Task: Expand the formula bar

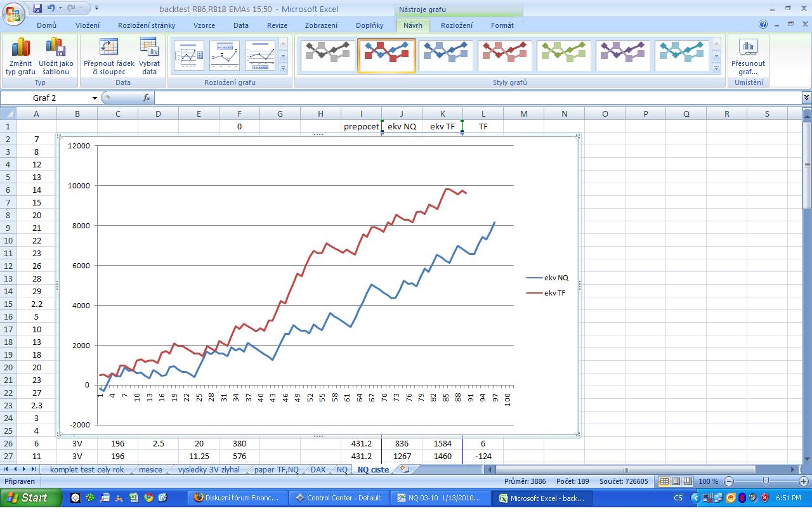Action: [806, 98]
